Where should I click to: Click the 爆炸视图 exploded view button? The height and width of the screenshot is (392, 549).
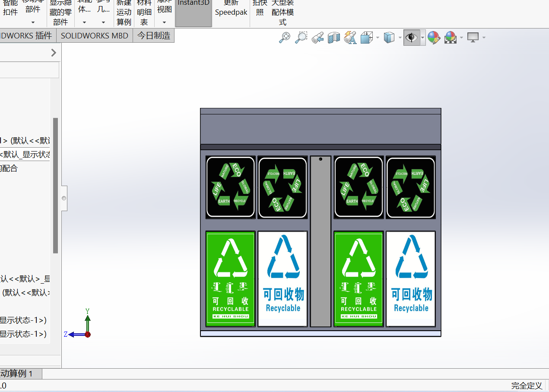(164, 7)
